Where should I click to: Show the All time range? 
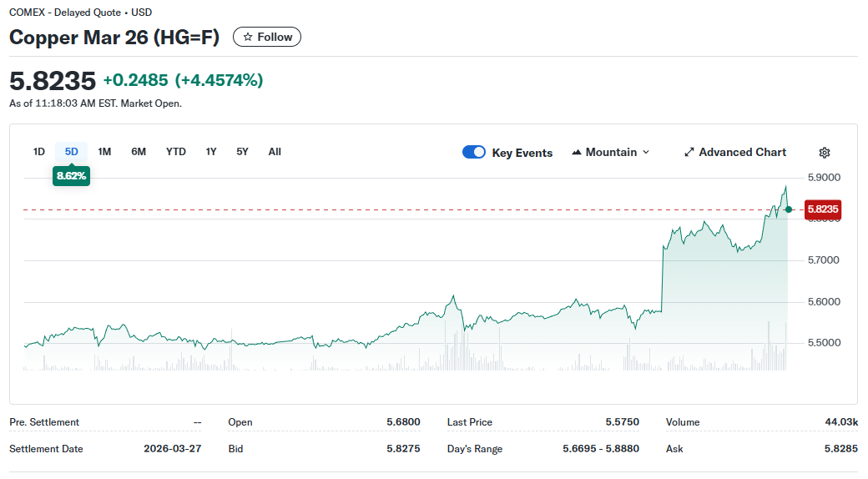[275, 152]
